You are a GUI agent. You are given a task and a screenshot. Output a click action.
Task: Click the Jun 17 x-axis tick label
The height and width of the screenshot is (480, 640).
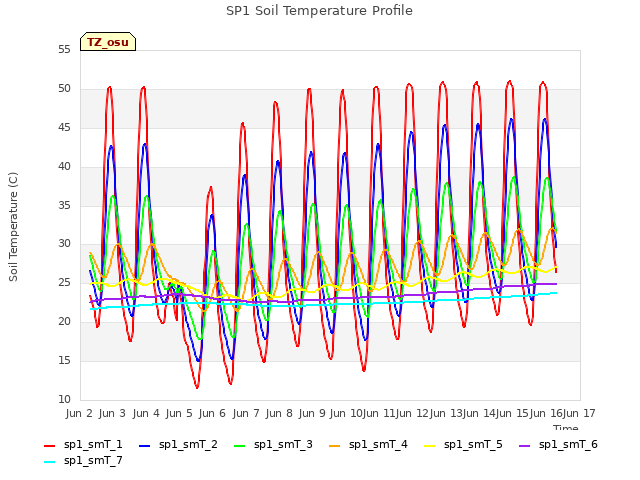coord(579,413)
